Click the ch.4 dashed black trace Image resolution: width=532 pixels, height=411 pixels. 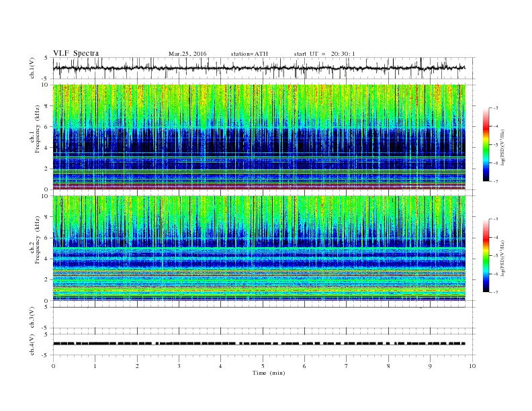[259, 344]
